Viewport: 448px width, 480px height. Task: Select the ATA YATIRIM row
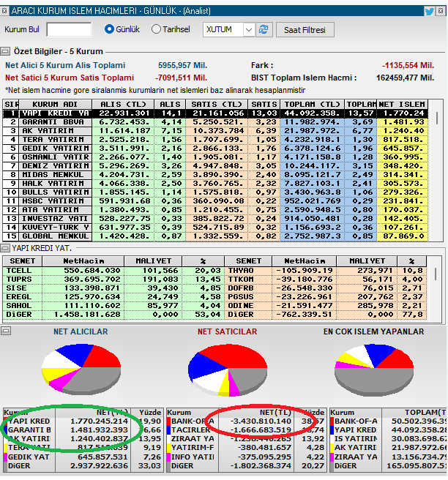(215, 210)
